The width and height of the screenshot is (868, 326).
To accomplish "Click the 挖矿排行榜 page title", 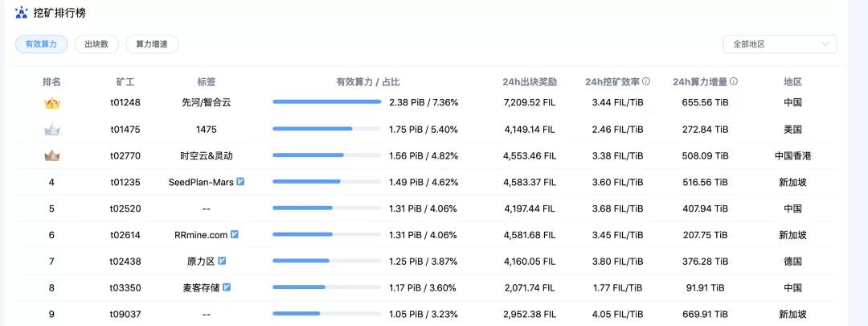I will (59, 13).
